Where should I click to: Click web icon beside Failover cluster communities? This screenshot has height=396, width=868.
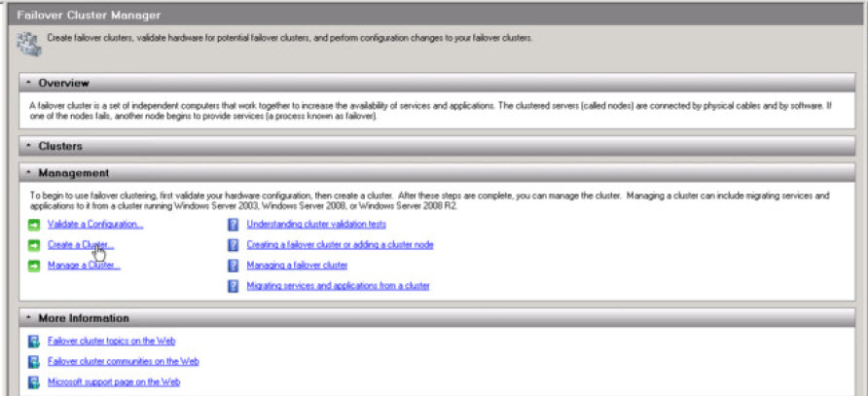tap(34, 362)
